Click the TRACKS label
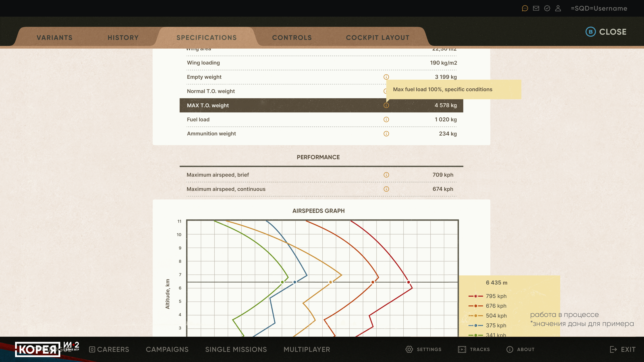This screenshot has width=644, height=362. pos(480,349)
